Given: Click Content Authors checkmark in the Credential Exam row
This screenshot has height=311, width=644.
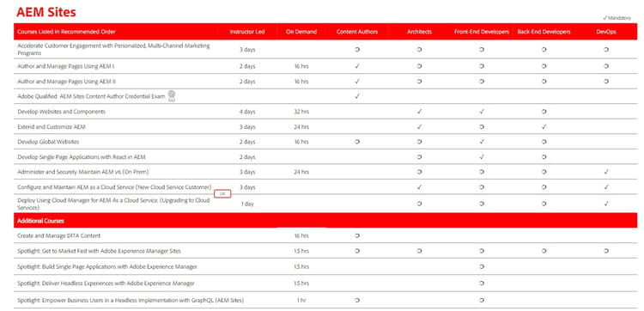Looking at the screenshot, I should point(357,96).
